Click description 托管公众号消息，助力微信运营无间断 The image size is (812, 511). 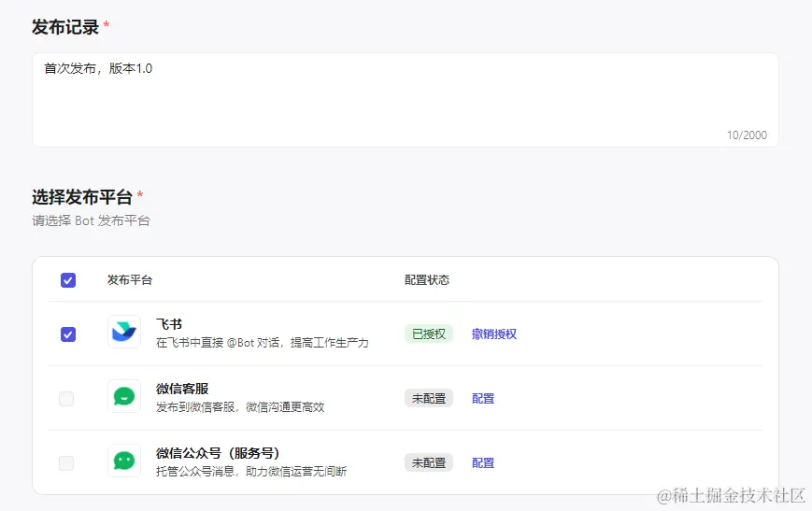[x=251, y=471]
